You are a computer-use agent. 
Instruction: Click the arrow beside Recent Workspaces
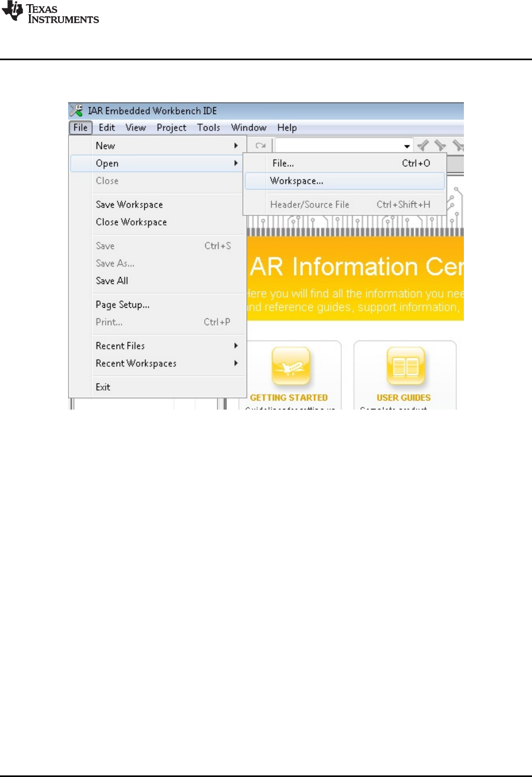click(x=236, y=363)
